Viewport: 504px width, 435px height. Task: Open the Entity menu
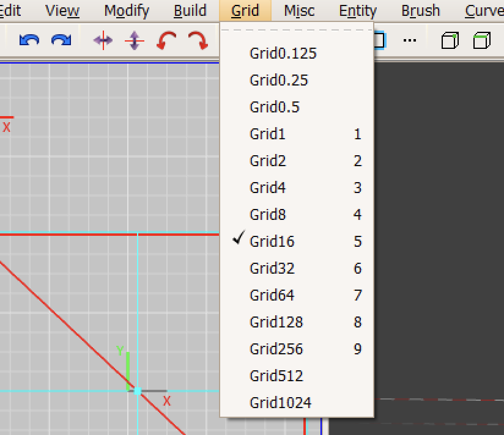tap(358, 10)
